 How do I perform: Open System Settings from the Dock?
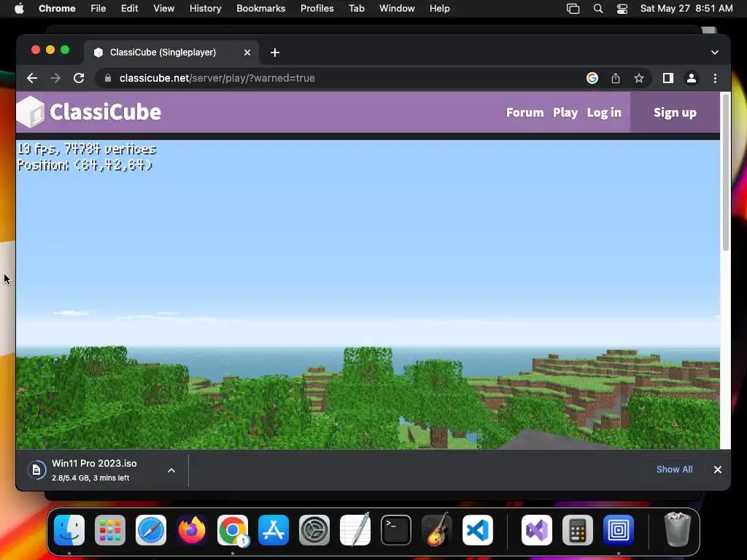[x=314, y=530]
